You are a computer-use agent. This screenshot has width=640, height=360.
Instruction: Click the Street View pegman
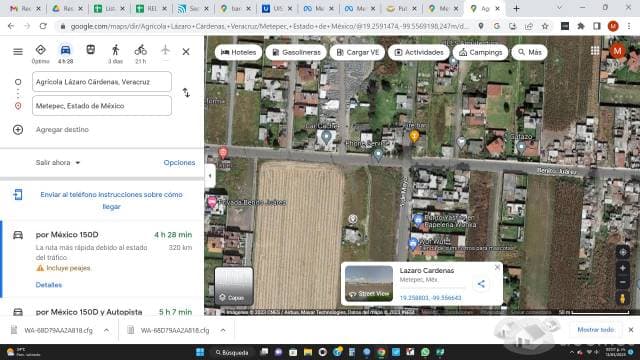coord(623,299)
